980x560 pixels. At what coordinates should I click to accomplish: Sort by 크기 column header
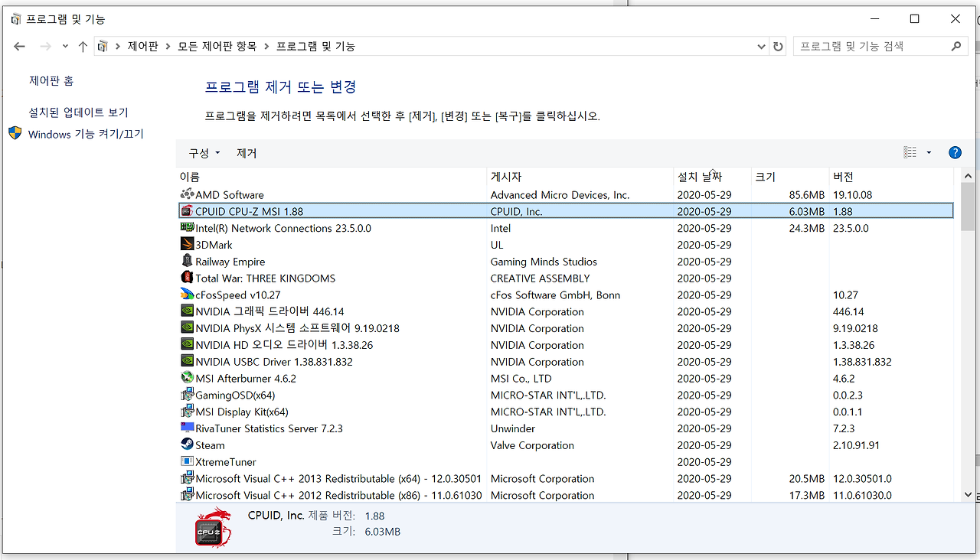click(x=789, y=177)
